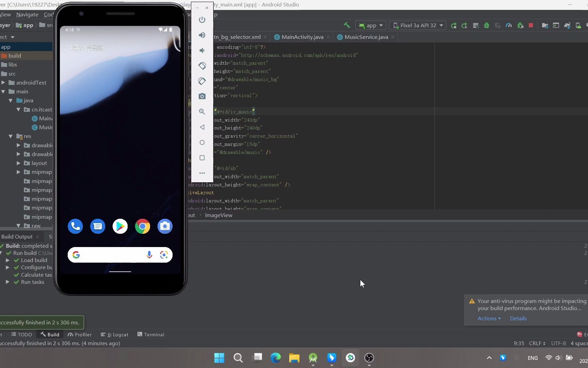Open the Actions dropdown in the anti-virus warning

pos(489,318)
